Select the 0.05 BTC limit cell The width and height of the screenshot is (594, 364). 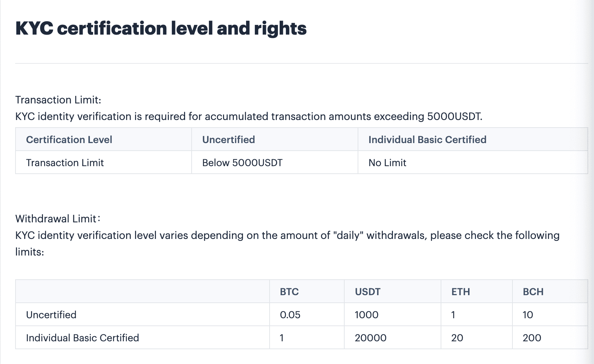[290, 315]
